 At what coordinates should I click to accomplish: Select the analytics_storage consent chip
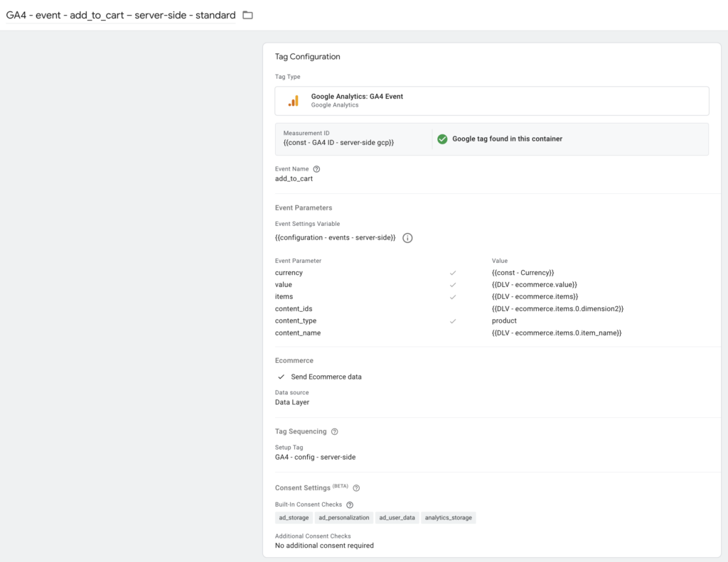(448, 518)
